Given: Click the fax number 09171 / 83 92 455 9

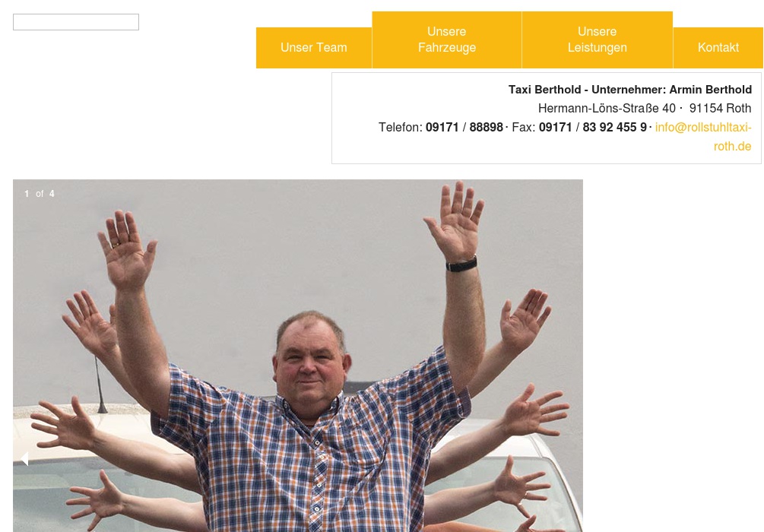Looking at the screenshot, I should coord(592,127).
